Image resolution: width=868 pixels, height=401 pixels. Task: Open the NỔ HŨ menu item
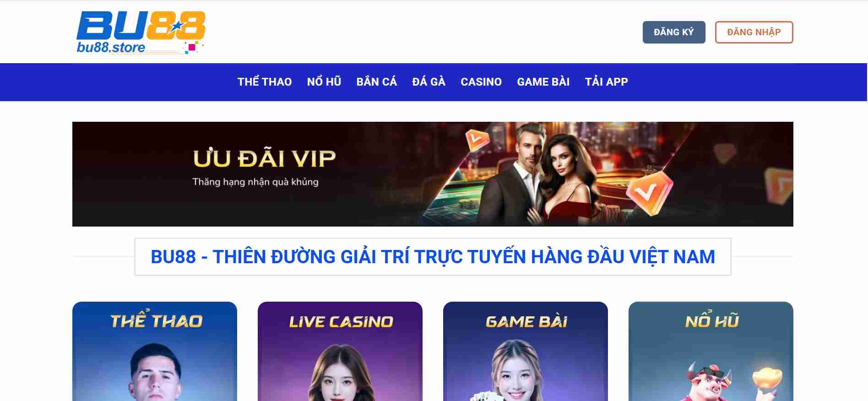coord(324,82)
